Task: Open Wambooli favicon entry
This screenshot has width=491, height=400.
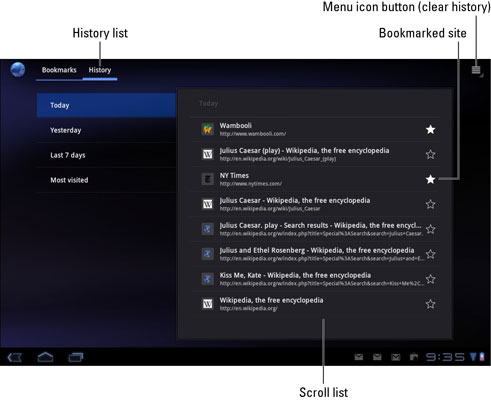Action: [208, 129]
